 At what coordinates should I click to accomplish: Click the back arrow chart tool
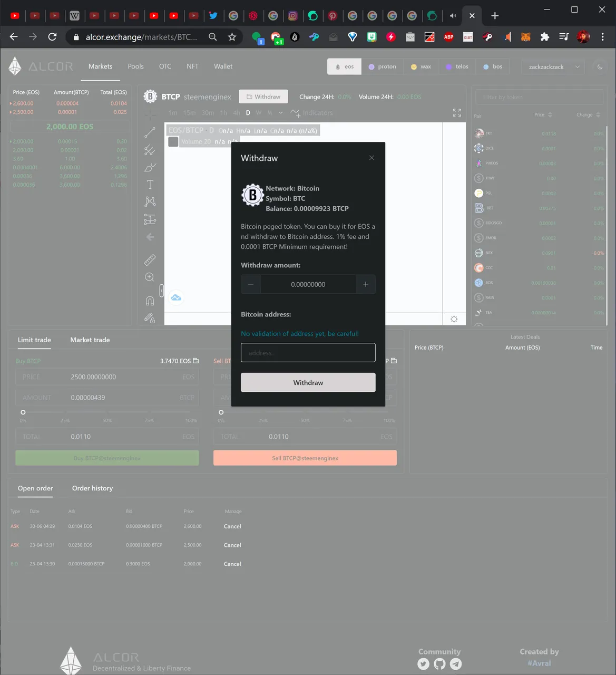(150, 237)
